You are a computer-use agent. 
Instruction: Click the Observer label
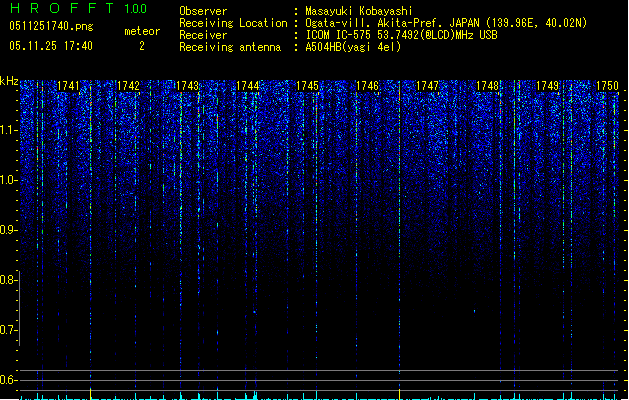[x=203, y=11]
